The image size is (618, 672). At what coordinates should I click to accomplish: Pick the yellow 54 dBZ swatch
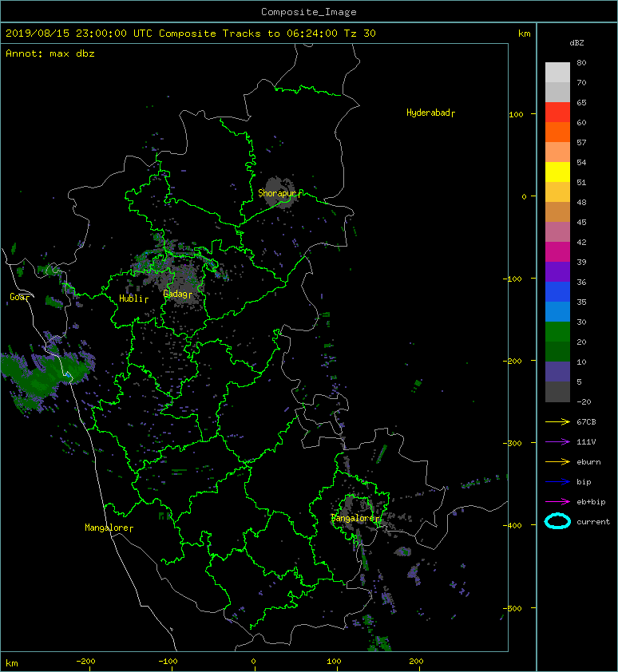pyautogui.click(x=557, y=172)
